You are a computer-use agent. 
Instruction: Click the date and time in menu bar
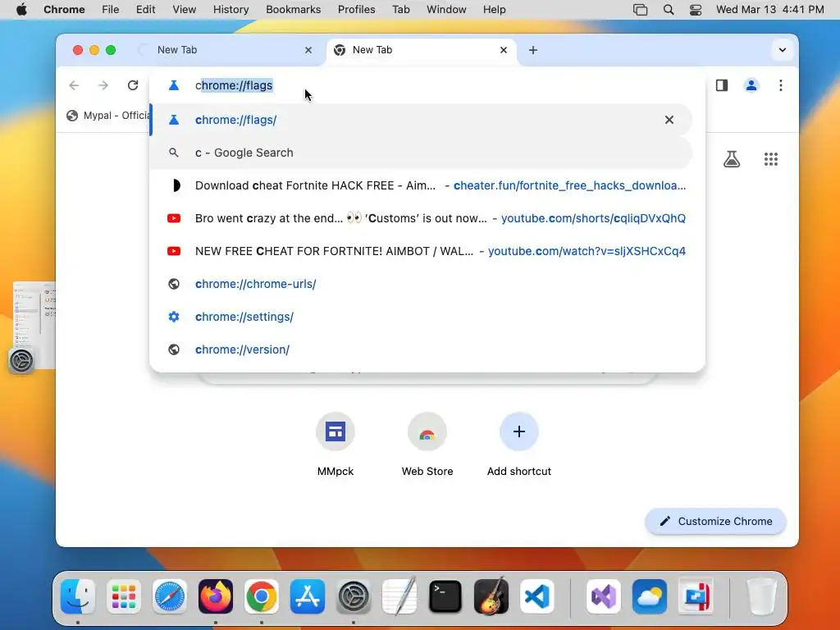tap(769, 9)
